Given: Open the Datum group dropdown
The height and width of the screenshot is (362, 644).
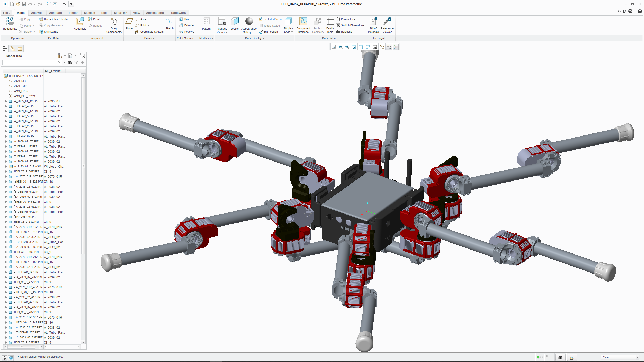Looking at the screenshot, I should (x=149, y=38).
